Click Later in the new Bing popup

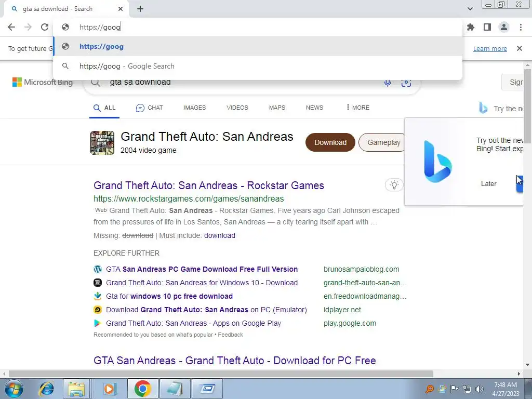[488, 183]
